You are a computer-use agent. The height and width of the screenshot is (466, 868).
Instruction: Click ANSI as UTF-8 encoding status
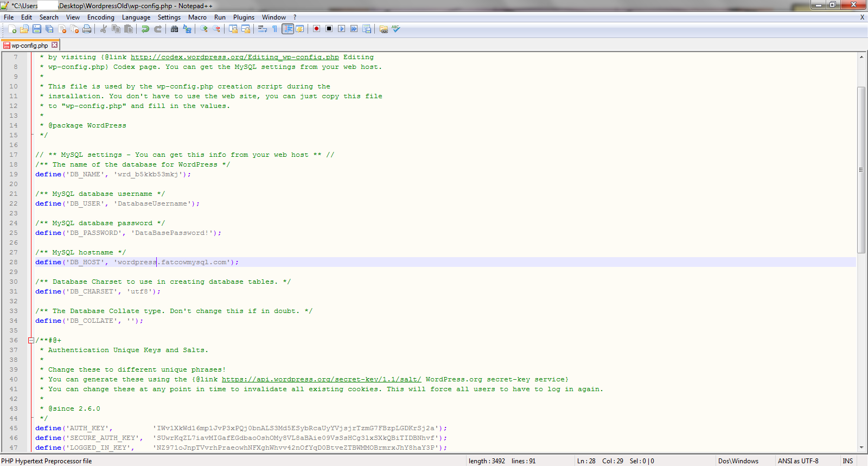click(x=798, y=461)
